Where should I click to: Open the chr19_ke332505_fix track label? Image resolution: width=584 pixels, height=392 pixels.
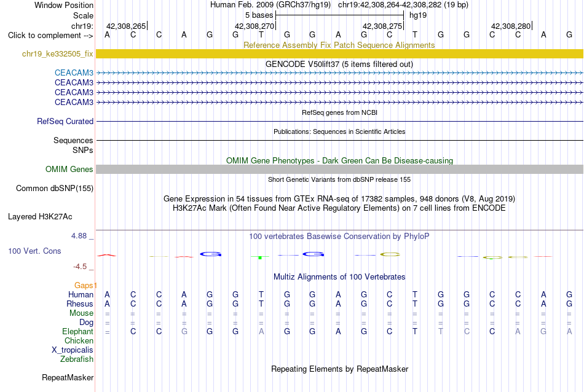point(57,54)
